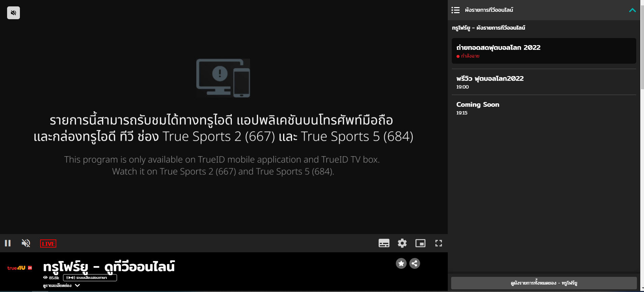Open the full schedule button ดูผังรายการทั้งหมดของ - ทรูโฟร์ยู
This screenshot has height=292, width=644.
tap(544, 283)
